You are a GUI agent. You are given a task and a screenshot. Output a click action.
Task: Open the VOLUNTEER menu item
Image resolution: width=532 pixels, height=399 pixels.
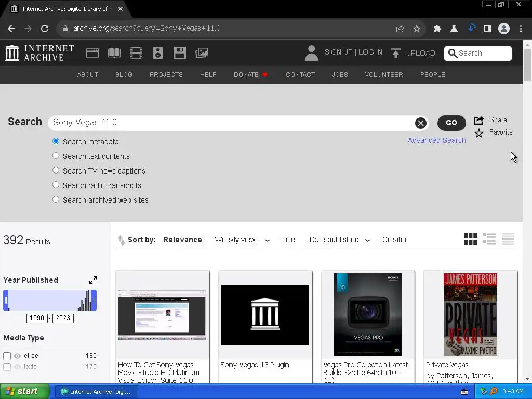pyautogui.click(x=384, y=75)
